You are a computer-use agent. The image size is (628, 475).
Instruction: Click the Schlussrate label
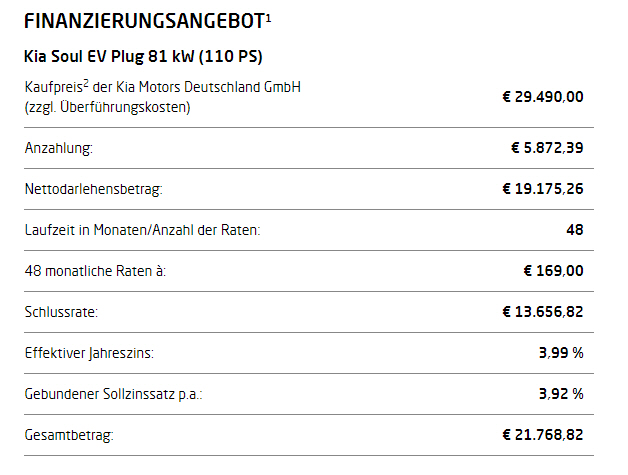(62, 312)
